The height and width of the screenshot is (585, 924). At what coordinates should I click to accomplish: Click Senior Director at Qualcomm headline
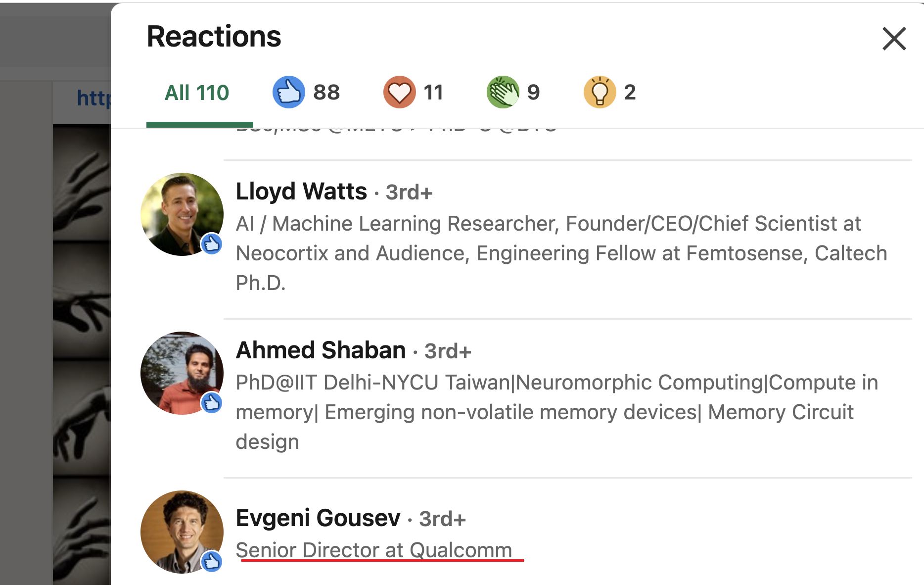(x=373, y=550)
